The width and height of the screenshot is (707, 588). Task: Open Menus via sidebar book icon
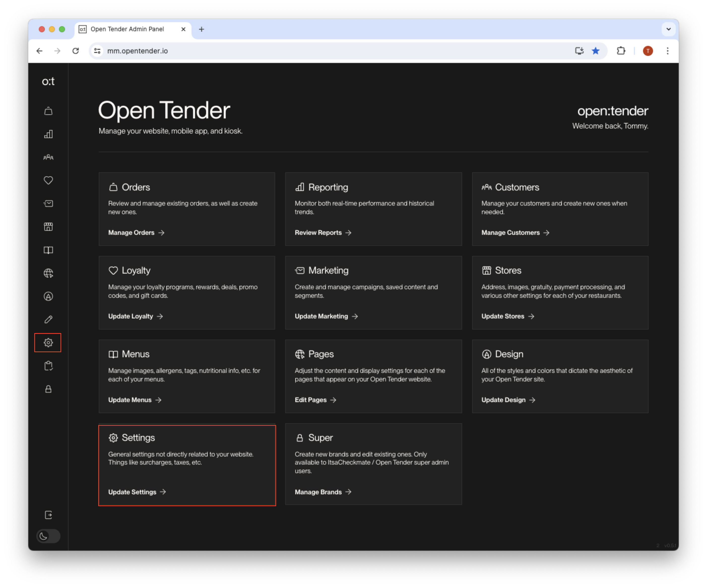[48, 250]
